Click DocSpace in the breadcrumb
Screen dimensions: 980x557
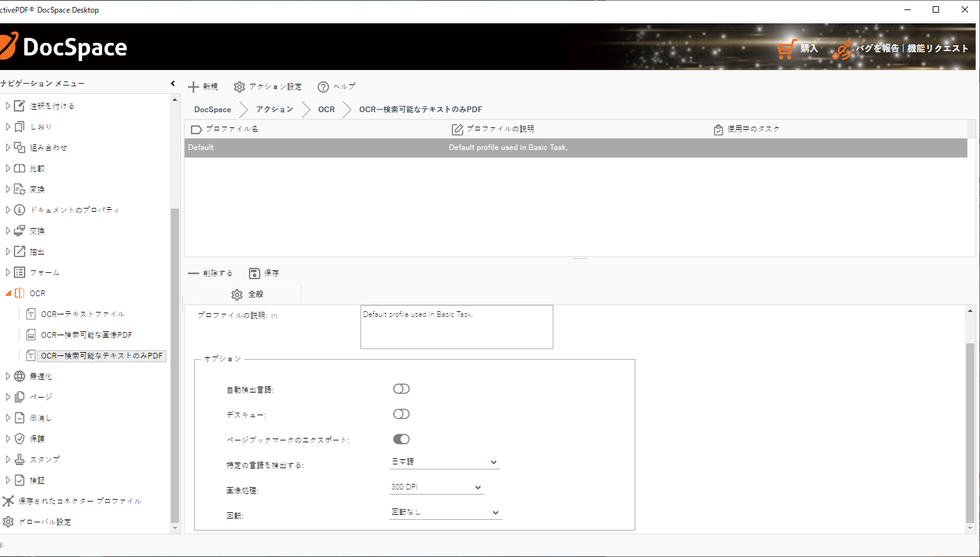tap(212, 110)
